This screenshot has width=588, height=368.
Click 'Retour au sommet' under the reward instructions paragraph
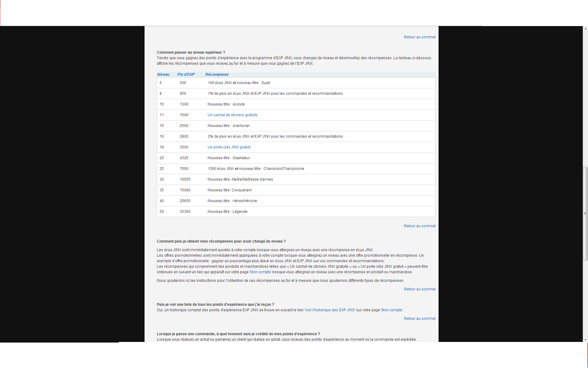(419, 289)
